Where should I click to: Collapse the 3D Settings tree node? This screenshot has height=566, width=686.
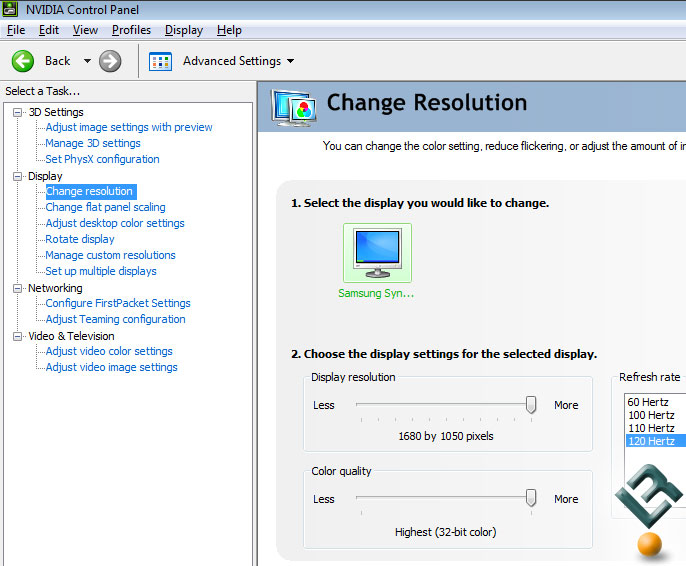pyautogui.click(x=17, y=112)
